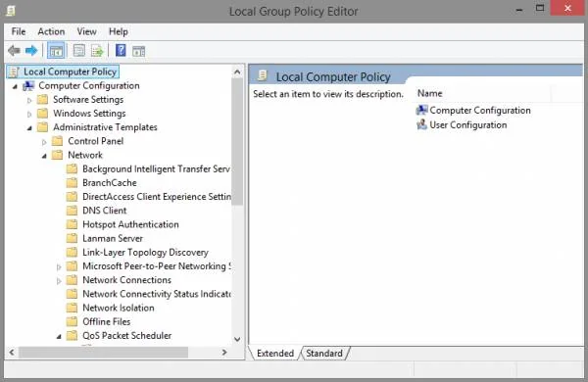Select the QoS Packet Scheduler label
Screen dimensions: 588x382
[x=126, y=335]
